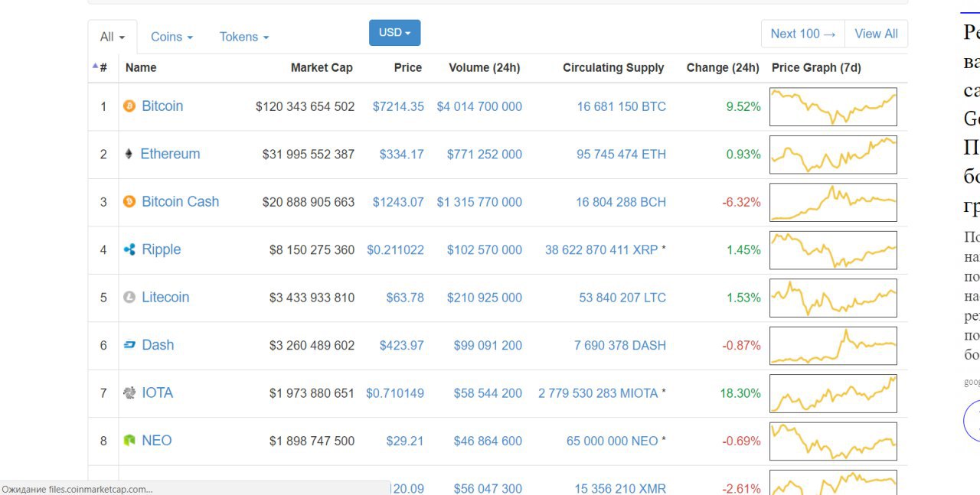Open Dash 7d price graph
This screenshot has height=495, width=980.
833,346
